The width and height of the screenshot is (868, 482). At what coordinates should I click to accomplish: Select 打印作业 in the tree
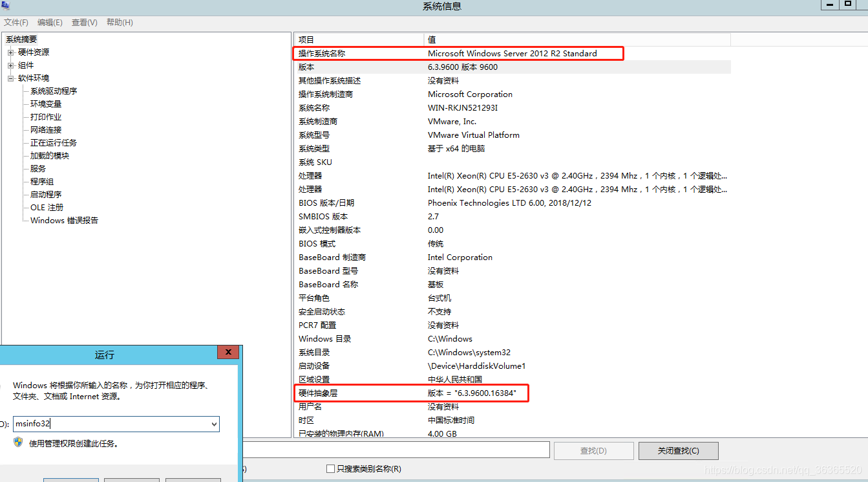46,117
